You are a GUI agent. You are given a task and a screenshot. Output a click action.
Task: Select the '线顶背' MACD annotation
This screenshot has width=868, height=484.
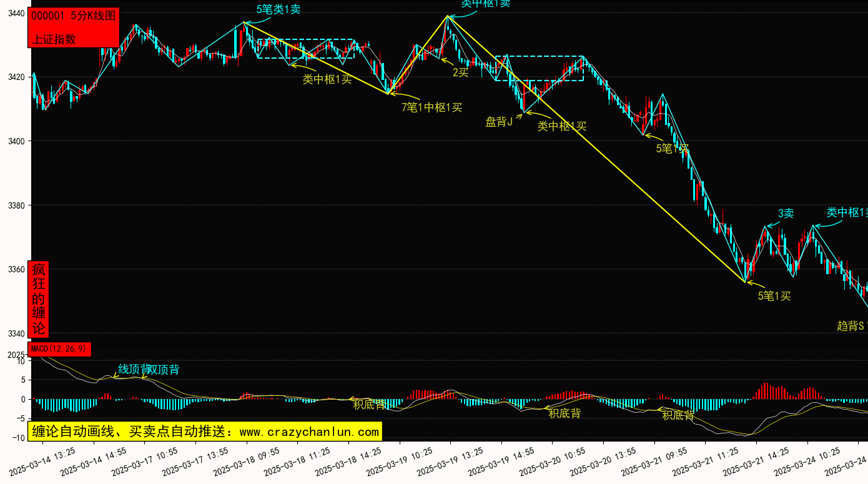[135, 369]
